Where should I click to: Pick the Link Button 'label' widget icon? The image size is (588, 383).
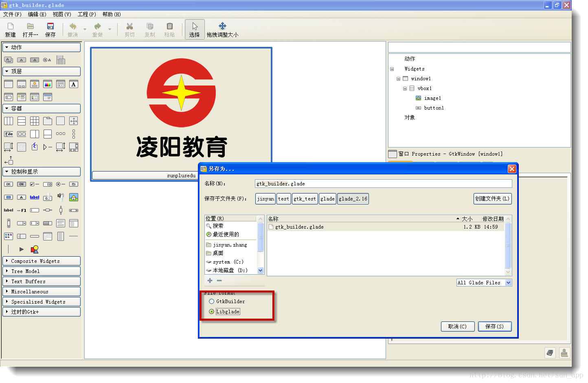click(35, 197)
